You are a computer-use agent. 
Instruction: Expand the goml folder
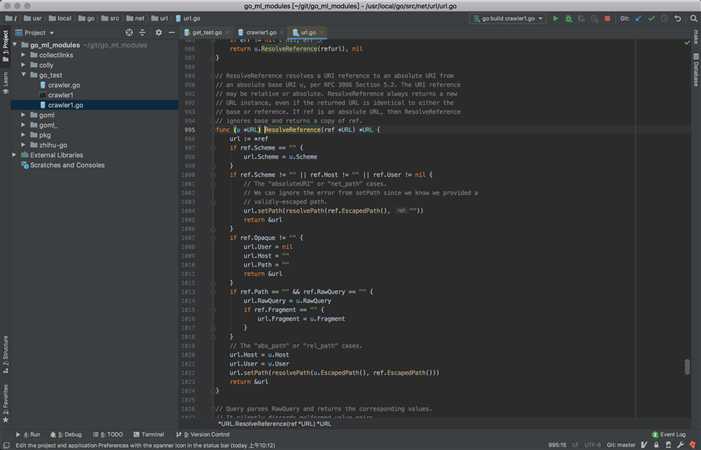click(x=23, y=115)
